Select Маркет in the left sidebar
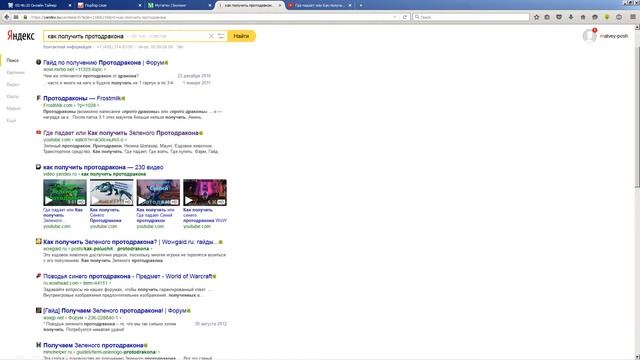This screenshot has width=640, height=360. pyautogui.click(x=13, y=108)
